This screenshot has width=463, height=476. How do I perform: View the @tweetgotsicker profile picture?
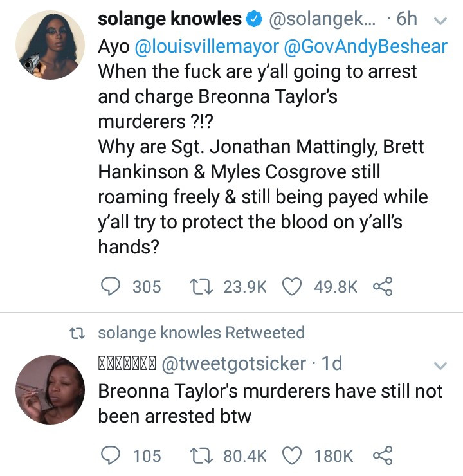point(50,389)
